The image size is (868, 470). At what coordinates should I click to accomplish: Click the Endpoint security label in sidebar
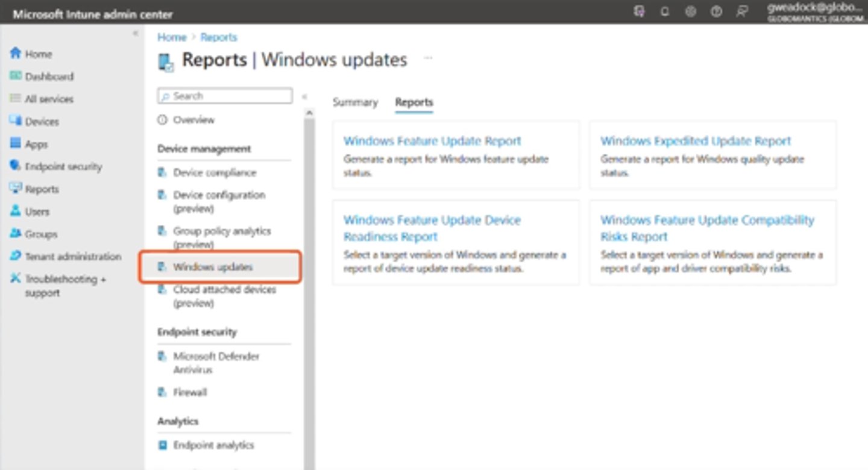click(x=63, y=166)
